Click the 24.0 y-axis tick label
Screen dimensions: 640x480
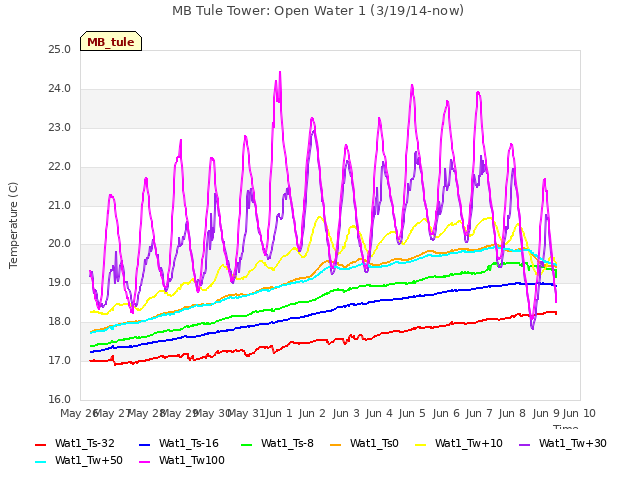(x=60, y=89)
